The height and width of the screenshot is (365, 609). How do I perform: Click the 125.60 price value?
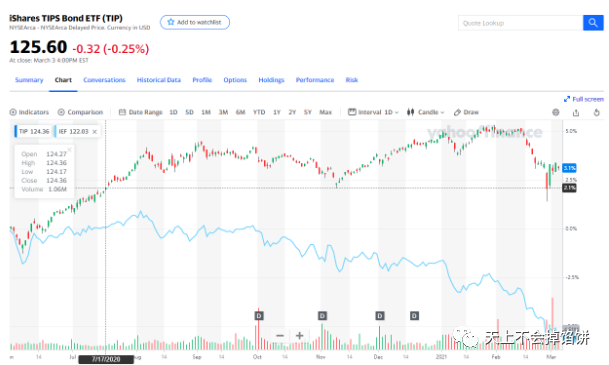[38, 47]
